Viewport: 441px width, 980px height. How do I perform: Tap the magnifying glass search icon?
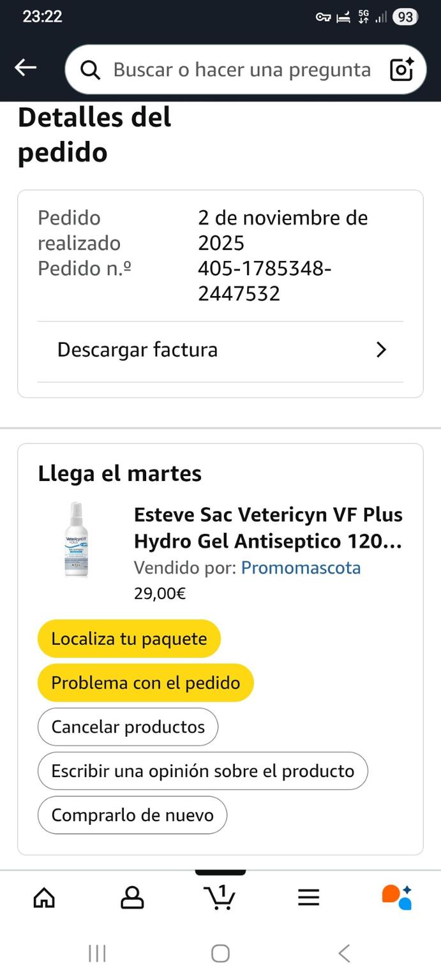[x=91, y=70]
